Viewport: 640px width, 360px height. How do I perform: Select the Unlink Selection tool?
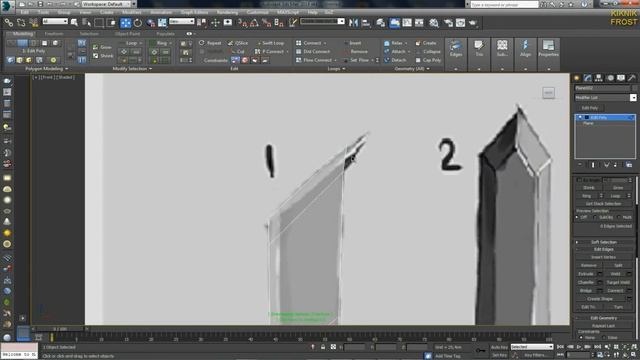(x=21, y=23)
